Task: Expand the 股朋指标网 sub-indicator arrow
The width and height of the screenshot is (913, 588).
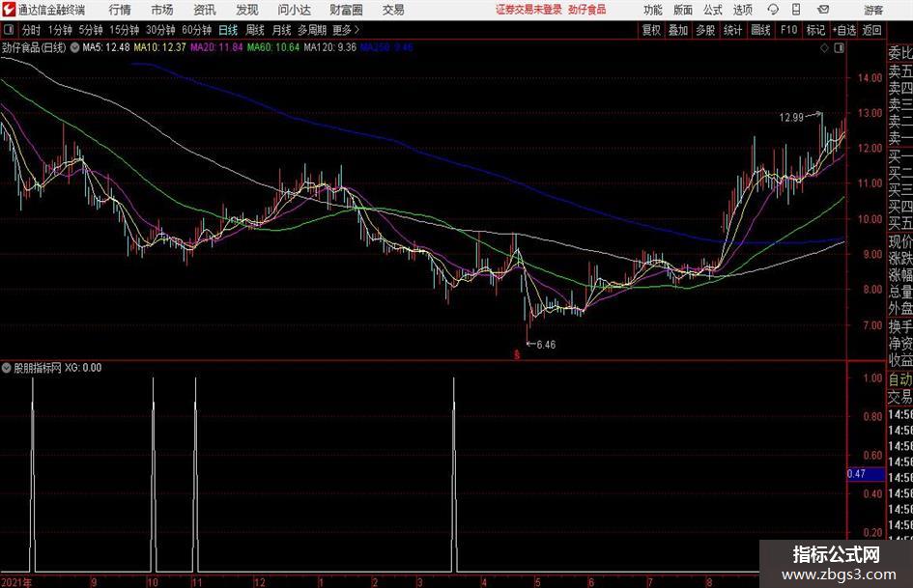Action: 7,368
